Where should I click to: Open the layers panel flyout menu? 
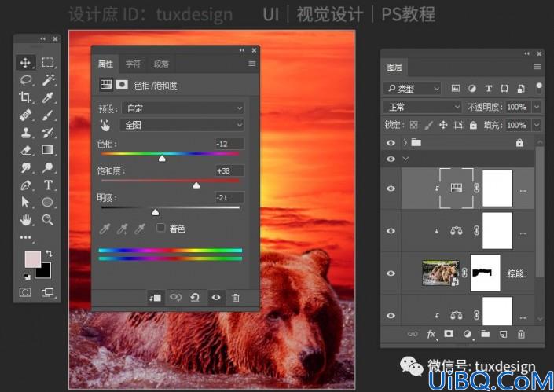537,67
